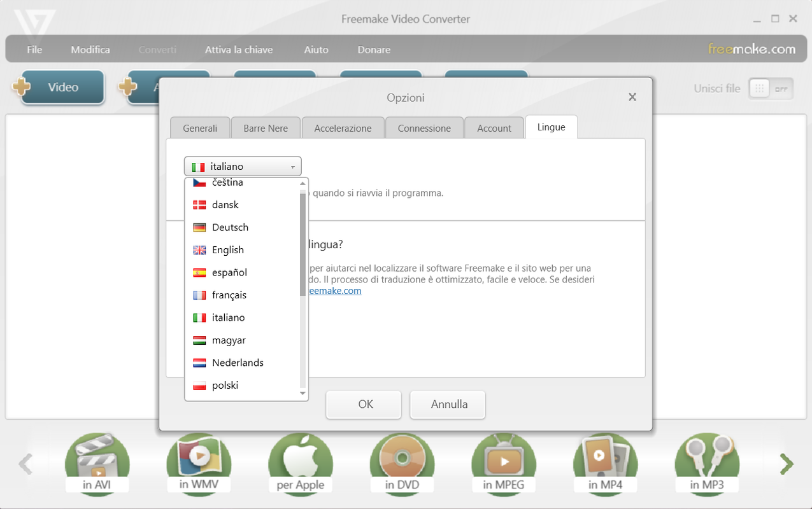This screenshot has width=812, height=509.
Task: Toggle the Unisci file switch
Action: click(x=771, y=89)
